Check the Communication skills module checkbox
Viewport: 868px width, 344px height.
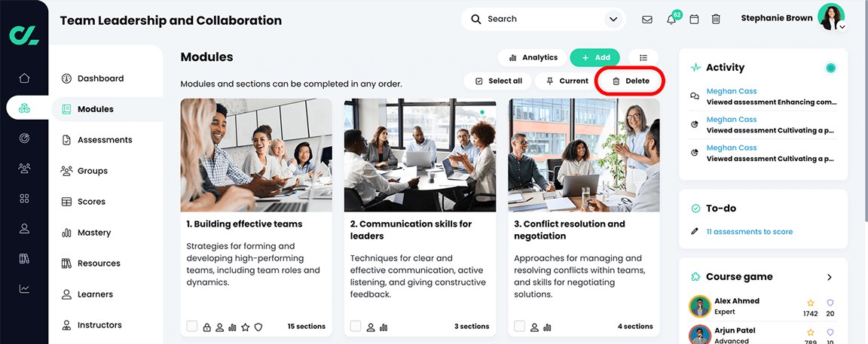pyautogui.click(x=356, y=326)
